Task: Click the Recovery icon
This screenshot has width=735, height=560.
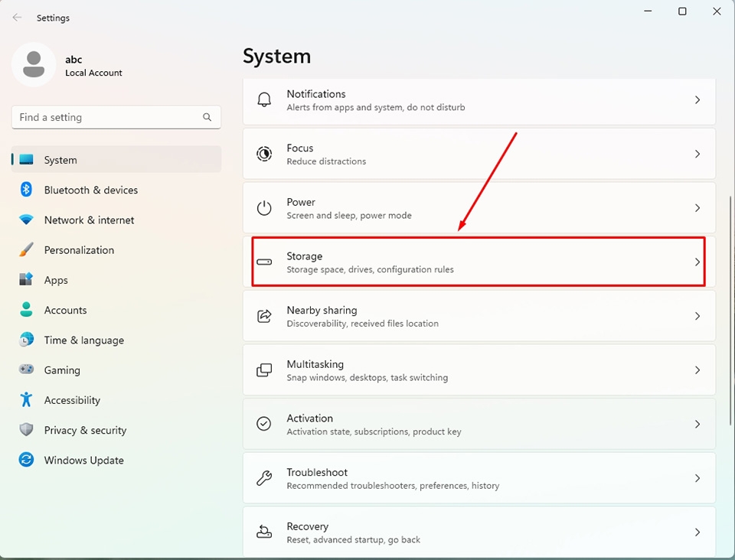Action: point(264,532)
